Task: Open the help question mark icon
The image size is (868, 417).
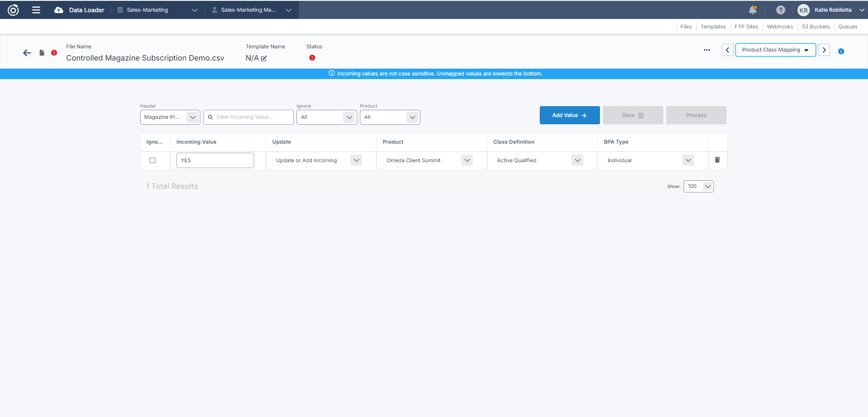Action: coord(781,10)
